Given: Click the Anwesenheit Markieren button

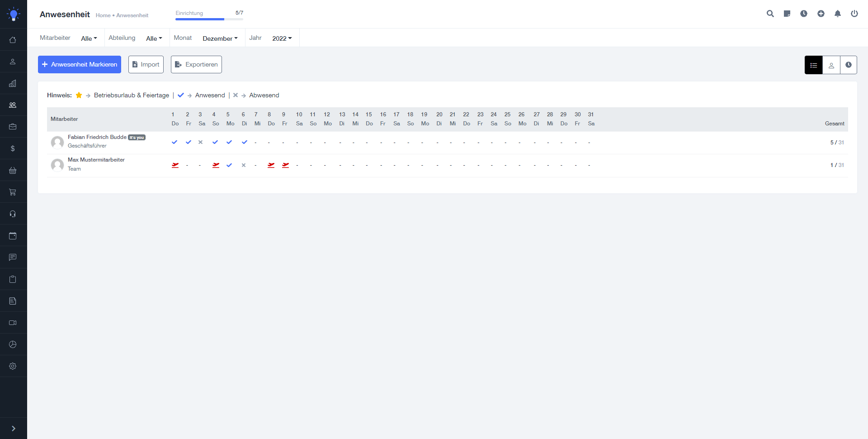Looking at the screenshot, I should click(x=79, y=64).
